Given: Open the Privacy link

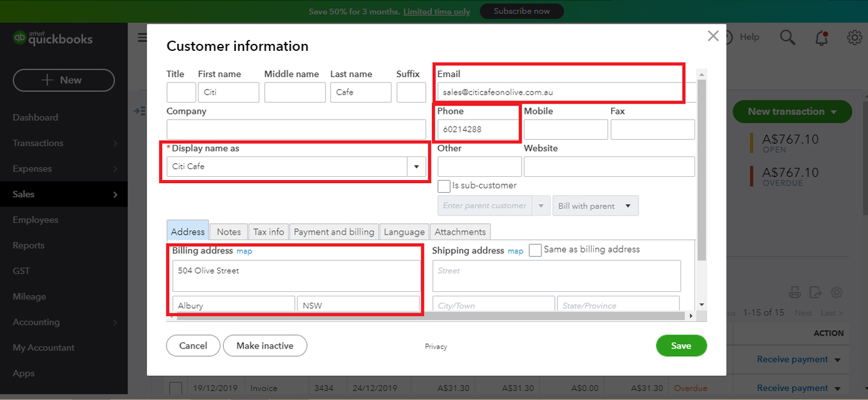Looking at the screenshot, I should 436,347.
